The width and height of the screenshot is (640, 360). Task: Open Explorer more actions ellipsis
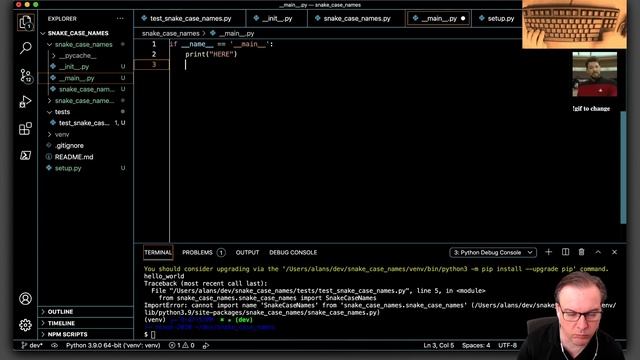(120, 18)
